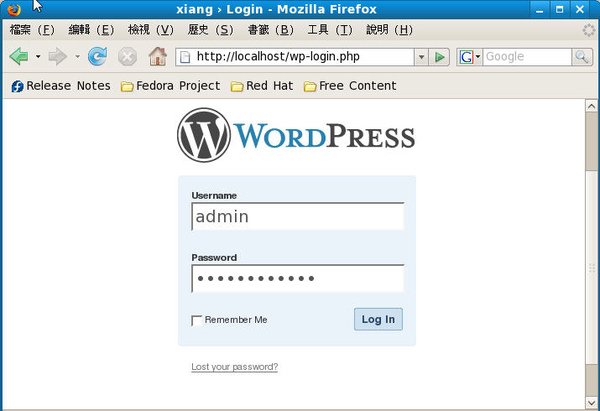Click the activity throbber icon in the menu bar
The height and width of the screenshot is (411, 600).
click(x=589, y=30)
